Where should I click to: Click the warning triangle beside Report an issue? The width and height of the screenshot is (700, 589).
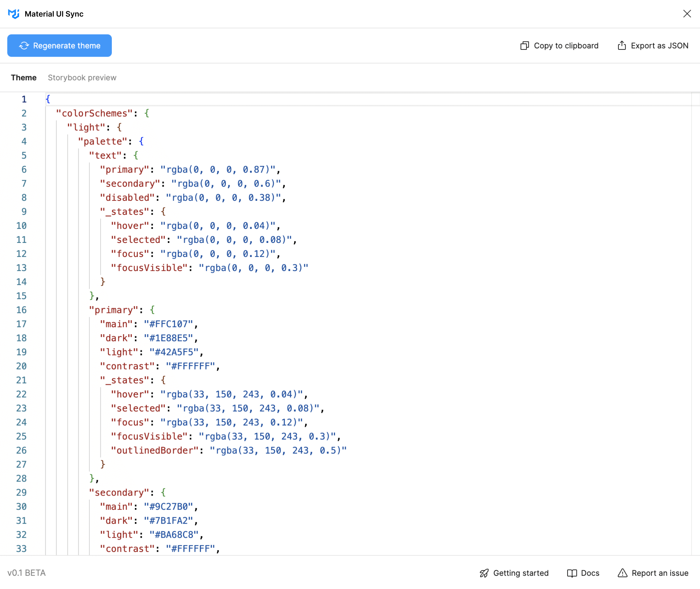tap(623, 573)
